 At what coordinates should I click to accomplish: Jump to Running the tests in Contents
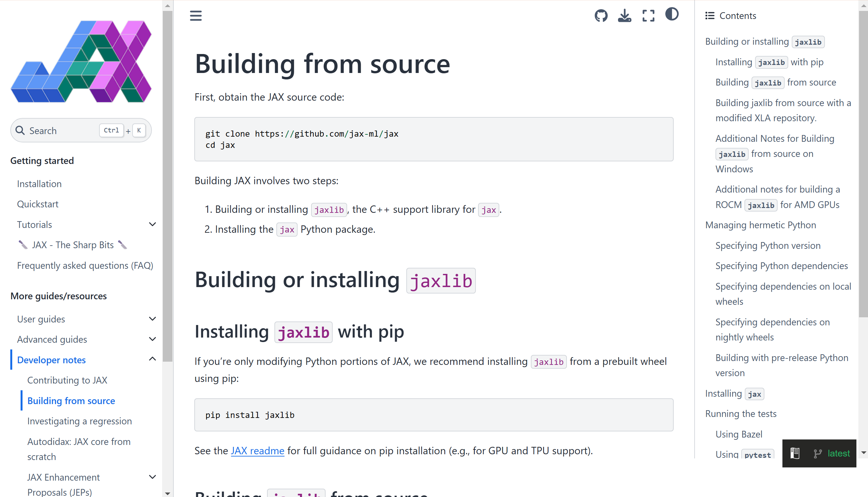[741, 413]
